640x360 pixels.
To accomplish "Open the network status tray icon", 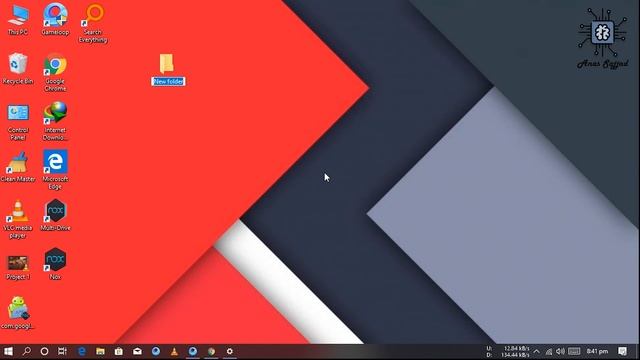I will pos(549,351).
